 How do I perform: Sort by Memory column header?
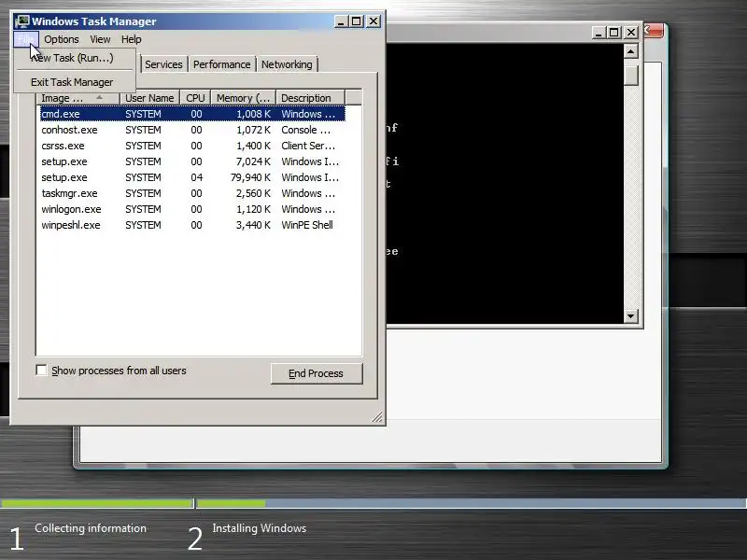pyautogui.click(x=244, y=98)
